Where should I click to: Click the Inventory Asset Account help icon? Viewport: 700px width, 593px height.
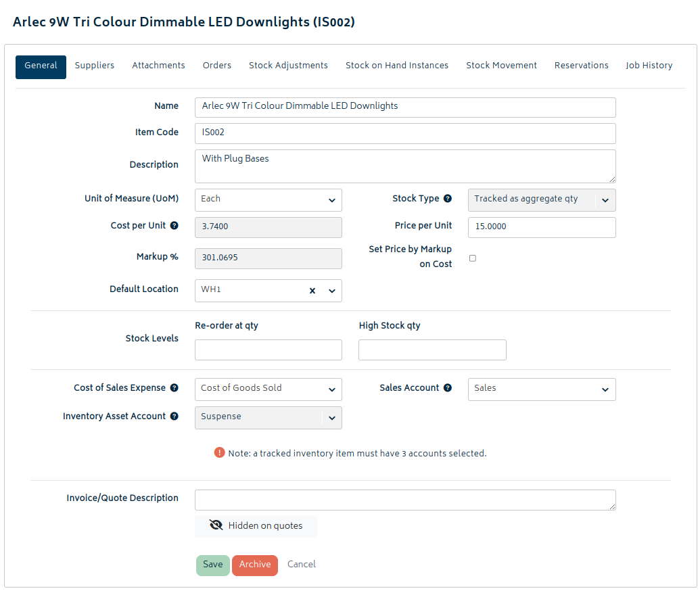click(x=174, y=417)
